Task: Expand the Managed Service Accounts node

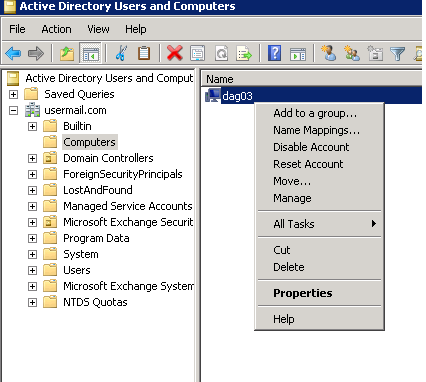Action: [x=32, y=206]
